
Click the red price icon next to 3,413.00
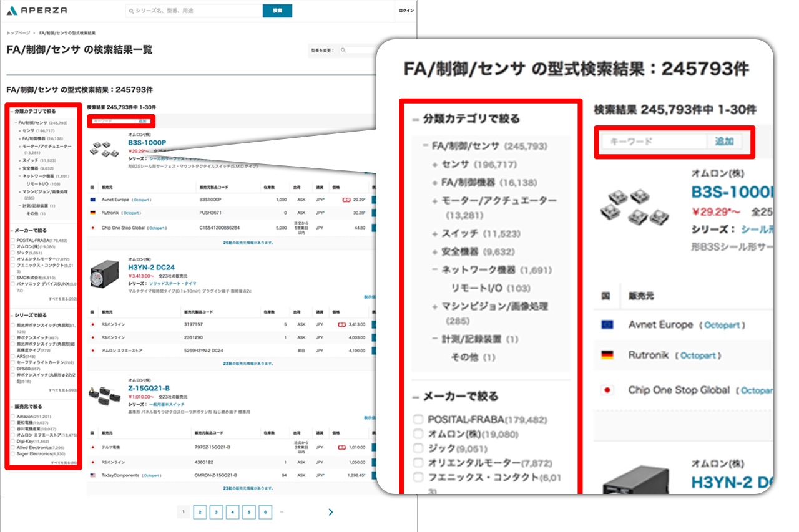(341, 324)
